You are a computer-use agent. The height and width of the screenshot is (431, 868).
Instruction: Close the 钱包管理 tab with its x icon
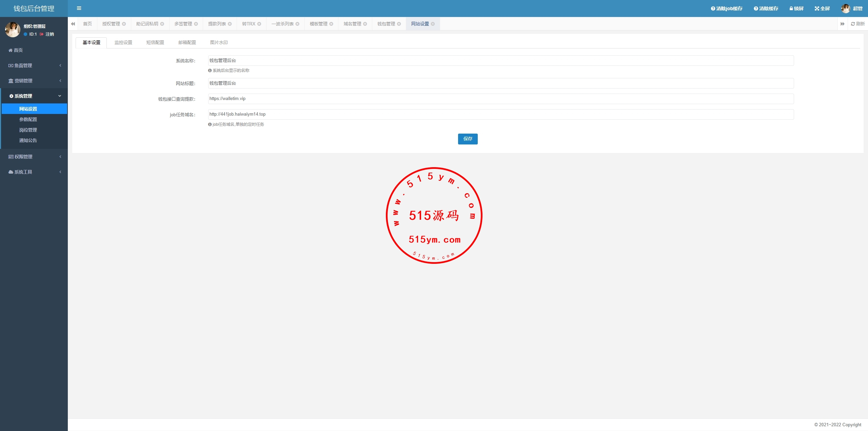tap(399, 24)
